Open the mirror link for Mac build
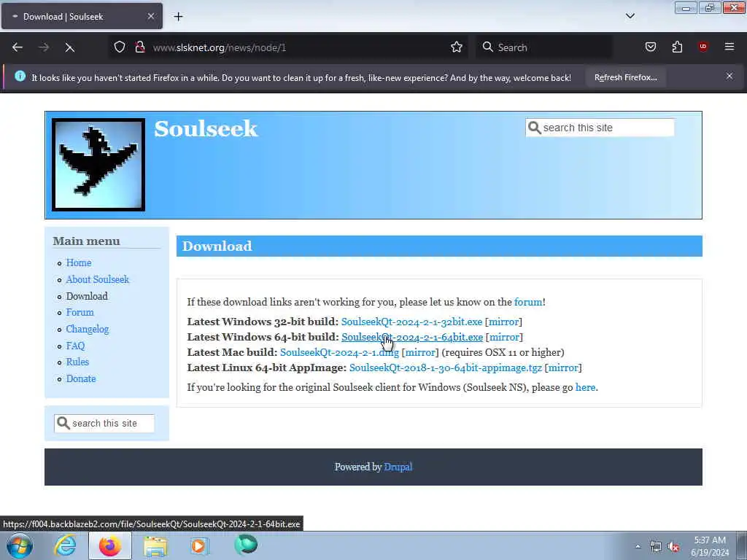This screenshot has width=747, height=560. pos(420,352)
